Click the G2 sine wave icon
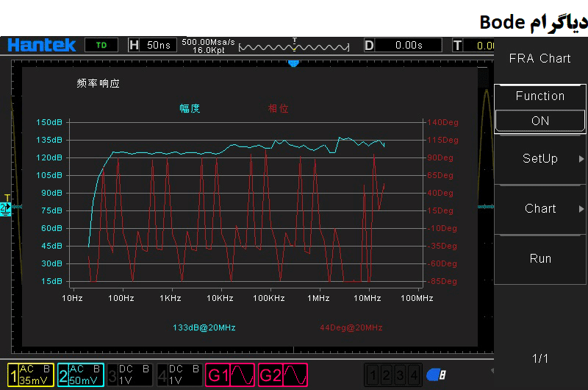 295,375
